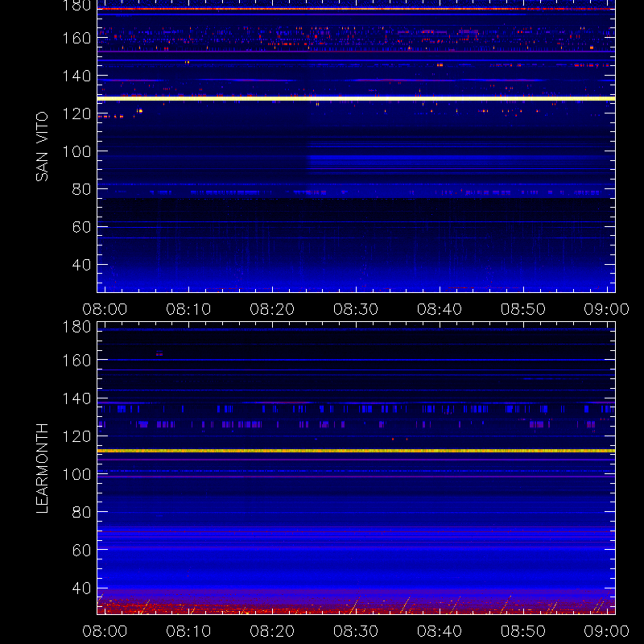Click 08:50 under the San Vito plot
Screen dimensions: 644x644
[522, 309]
